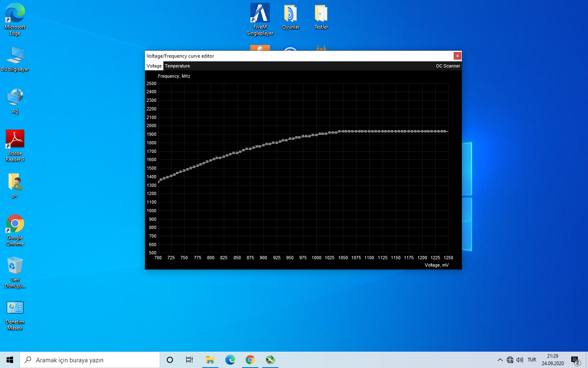
Task: Click curve point at 700 mV
Action: pos(158,182)
